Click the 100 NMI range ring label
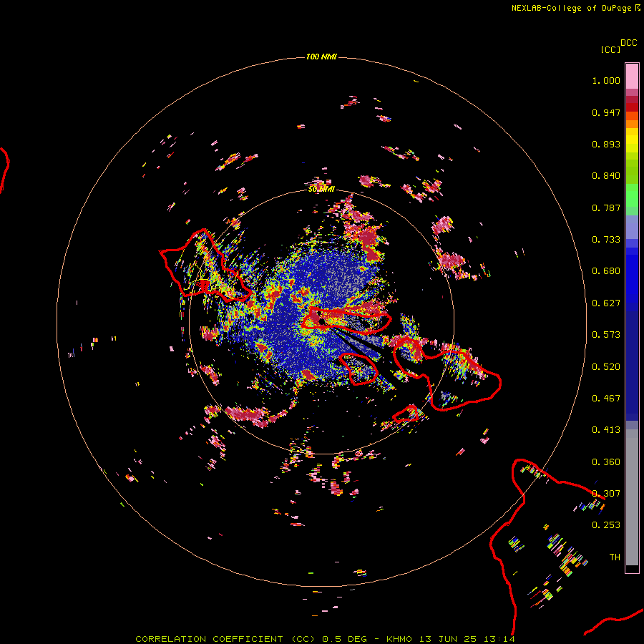This screenshot has height=644, width=644. (321, 57)
